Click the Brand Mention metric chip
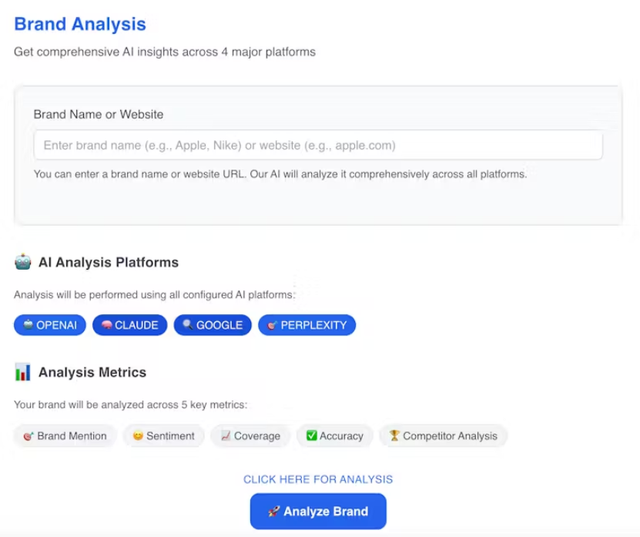 [64, 436]
